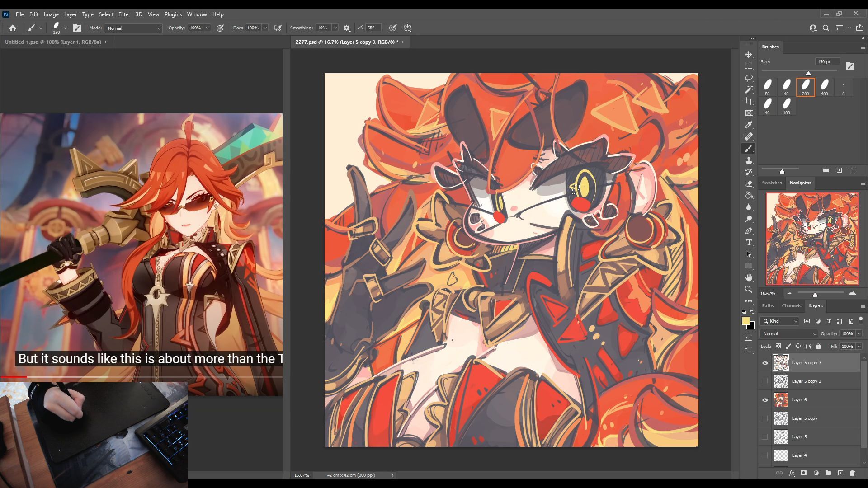Select the Paint Bucket tool
Screen dimensions: 868x488
pyautogui.click(x=749, y=195)
